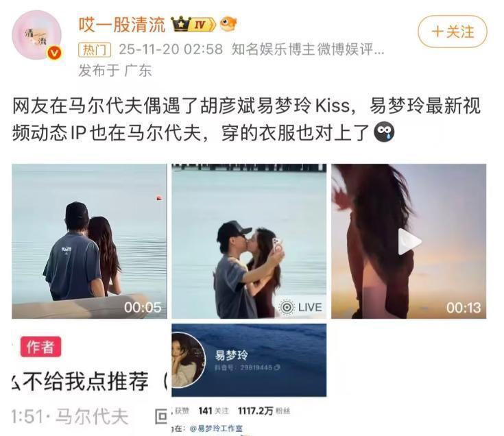Tap the post body text about 马尔代夫

246,119
